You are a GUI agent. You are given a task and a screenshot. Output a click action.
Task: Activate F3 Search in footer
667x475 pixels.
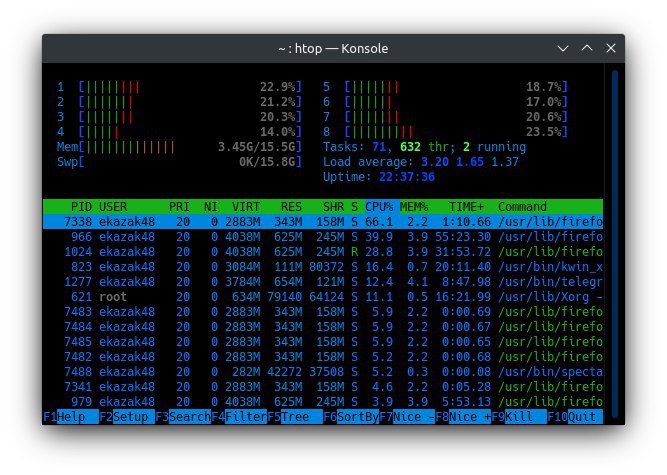[183, 417]
